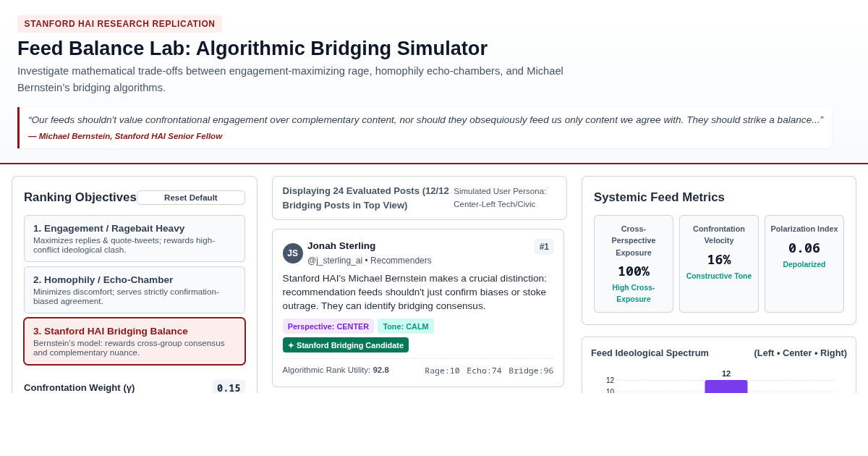Click the purple Center bar in spectrum chart

pos(726,387)
